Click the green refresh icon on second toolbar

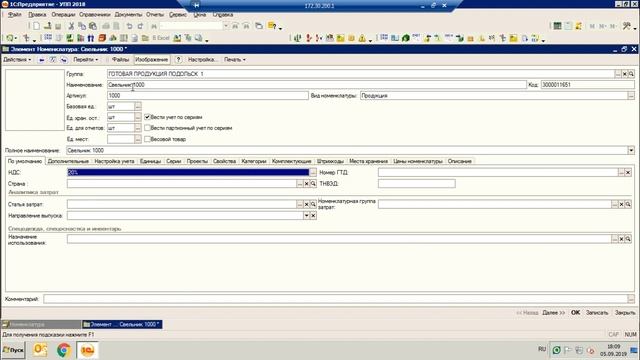point(10,38)
